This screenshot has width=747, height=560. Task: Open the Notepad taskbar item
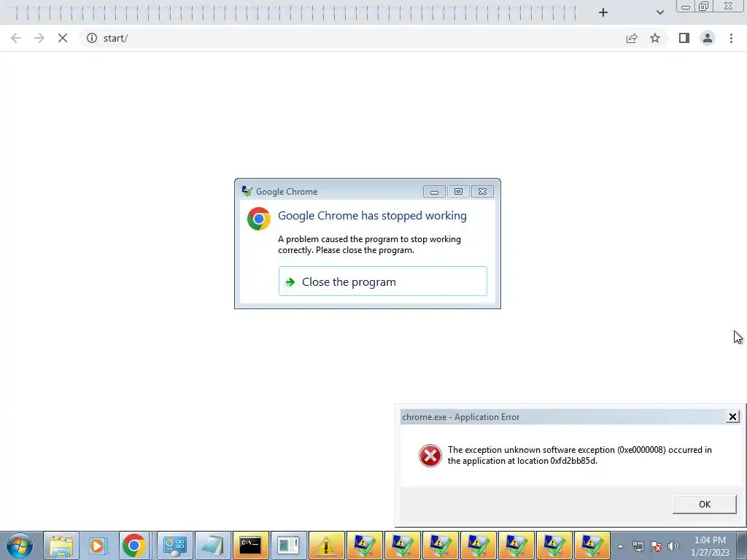coord(213,545)
